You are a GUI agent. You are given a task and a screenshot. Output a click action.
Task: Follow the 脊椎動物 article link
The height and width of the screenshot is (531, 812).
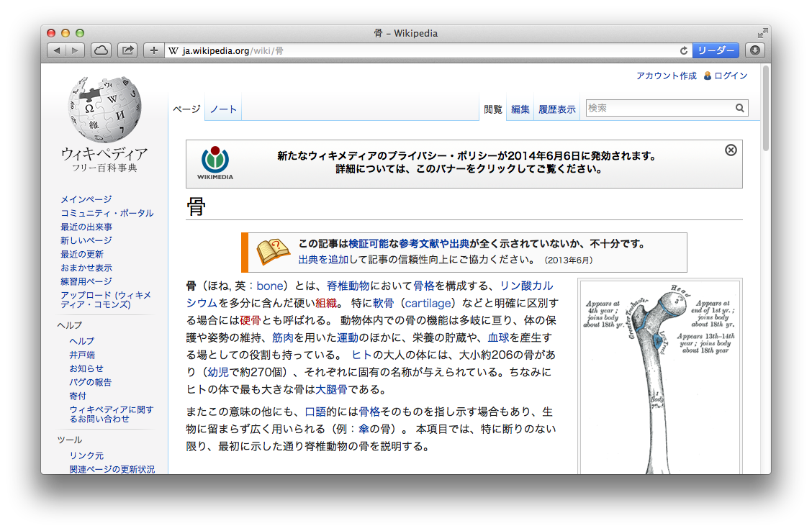coord(348,286)
